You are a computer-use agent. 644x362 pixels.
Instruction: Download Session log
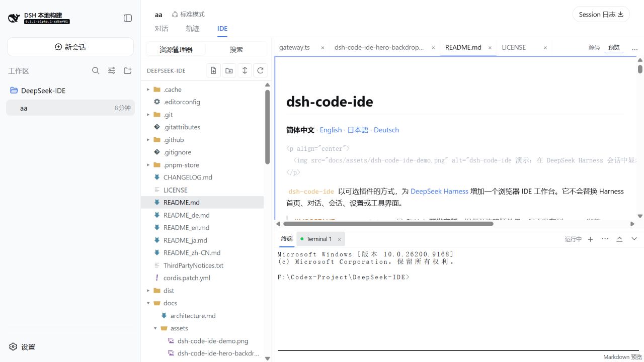click(x=601, y=14)
